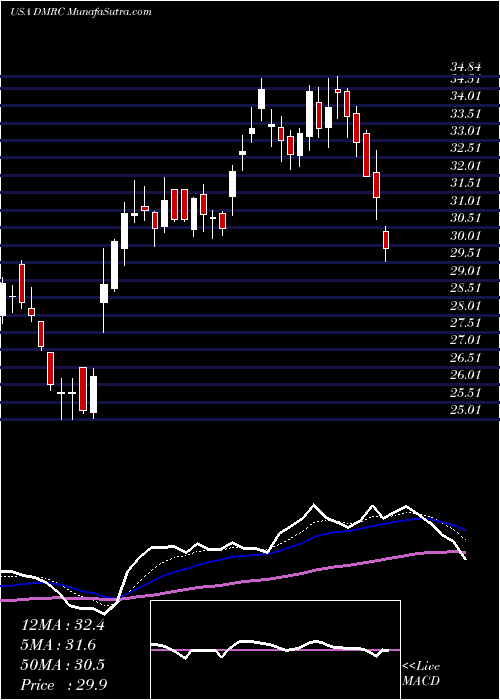This screenshot has width=500, height=700.
Task: Click the 12MA : 32.4 readout
Action: (x=62, y=625)
